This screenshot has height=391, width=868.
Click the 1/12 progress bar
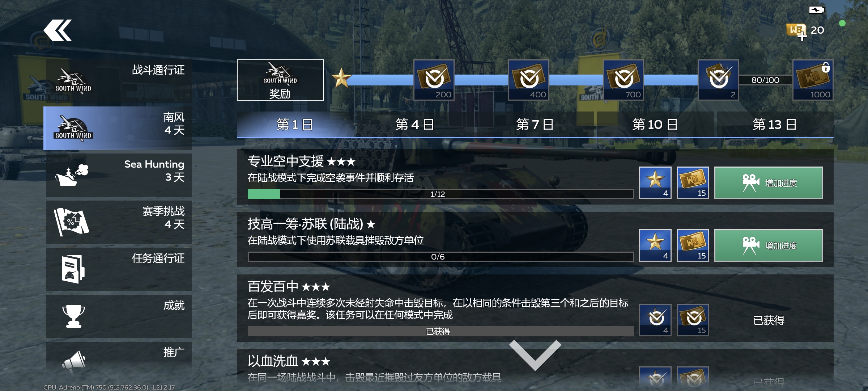coord(441,194)
